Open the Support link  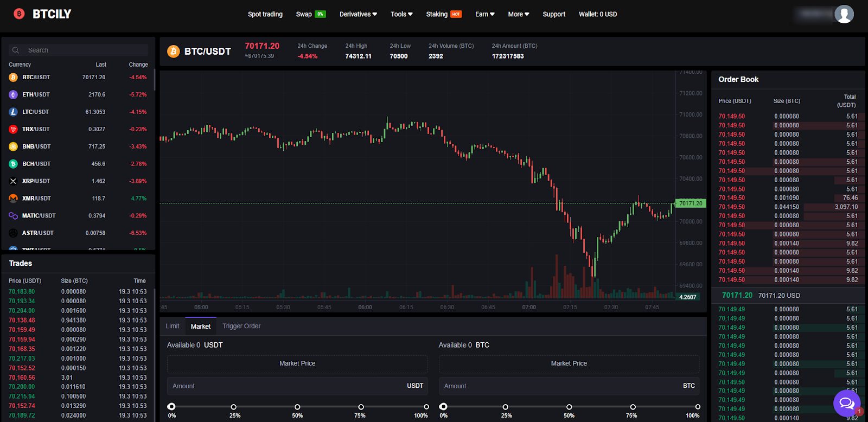(554, 14)
